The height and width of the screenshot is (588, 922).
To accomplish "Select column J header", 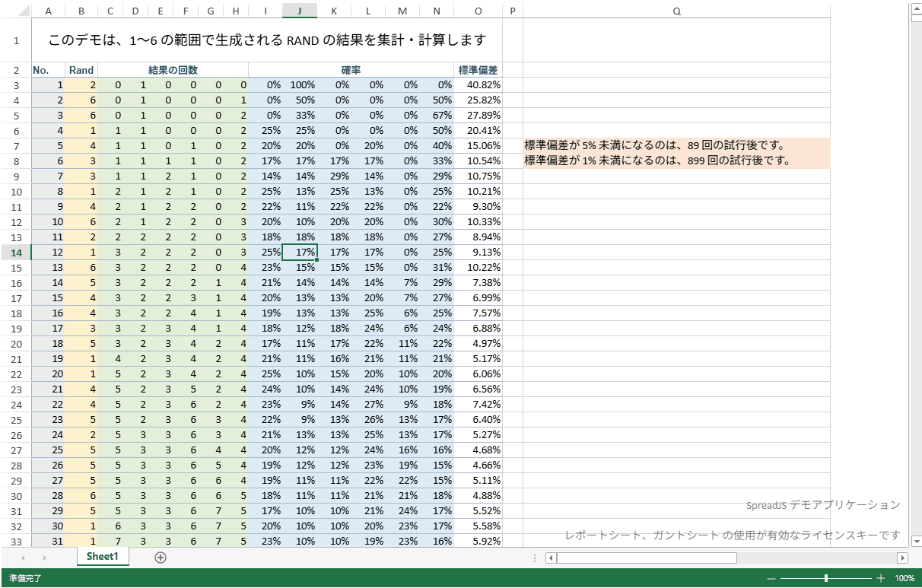I will (300, 11).
